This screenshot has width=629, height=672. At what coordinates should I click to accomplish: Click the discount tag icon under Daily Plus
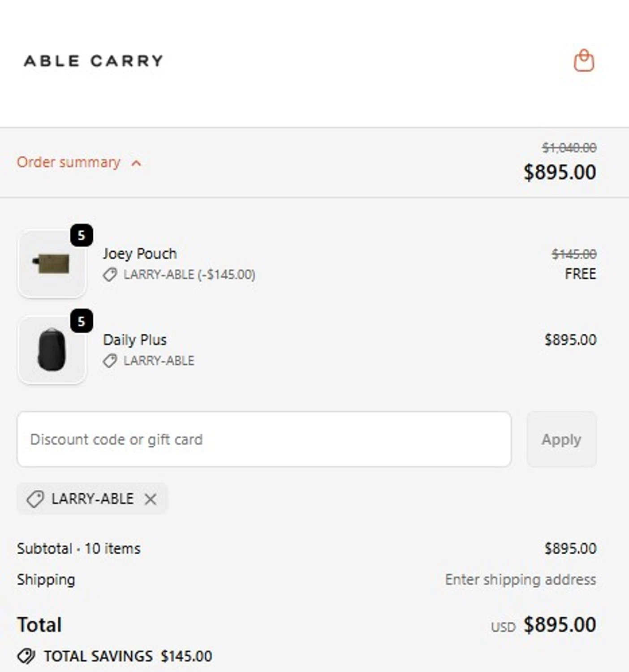click(110, 361)
